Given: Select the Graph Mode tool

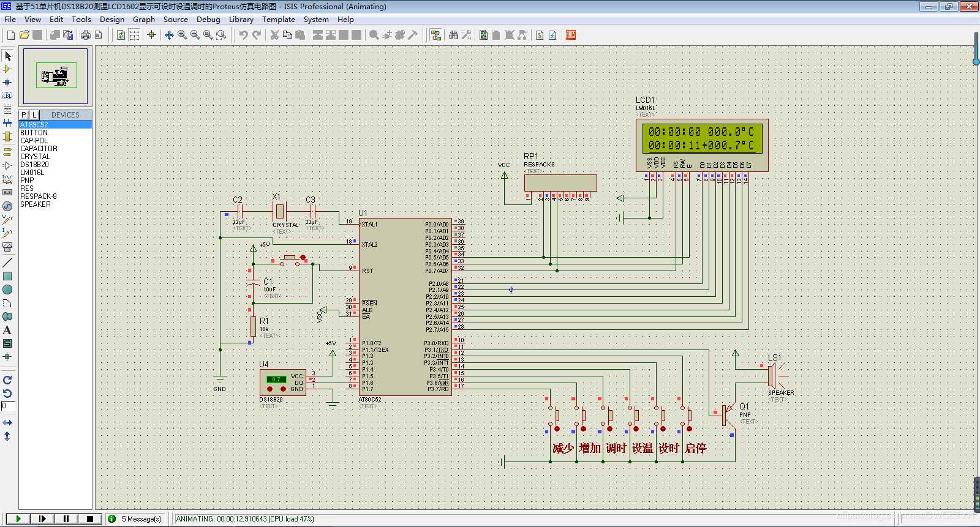Looking at the screenshot, I should click(7, 179).
